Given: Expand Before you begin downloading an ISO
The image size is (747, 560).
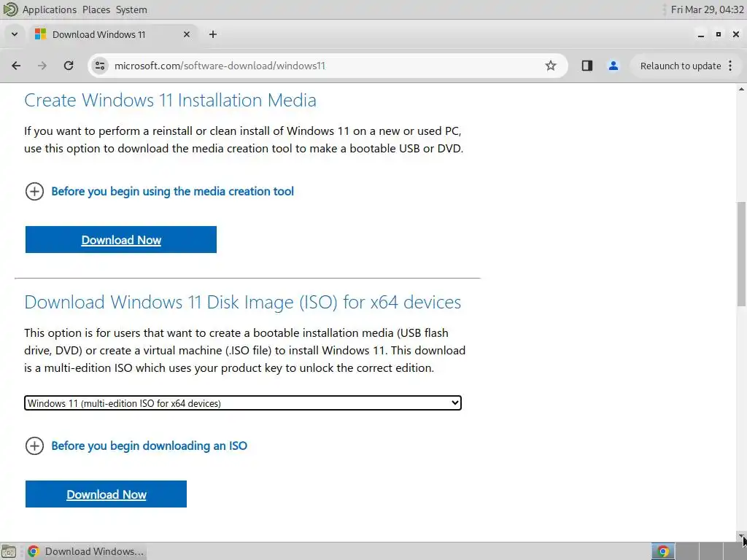Looking at the screenshot, I should point(136,446).
